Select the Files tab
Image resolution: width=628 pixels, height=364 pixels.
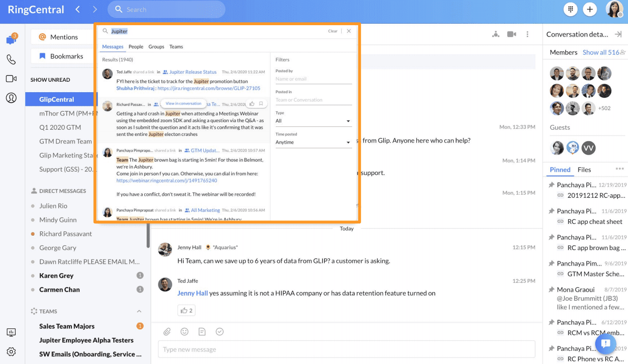584,170
